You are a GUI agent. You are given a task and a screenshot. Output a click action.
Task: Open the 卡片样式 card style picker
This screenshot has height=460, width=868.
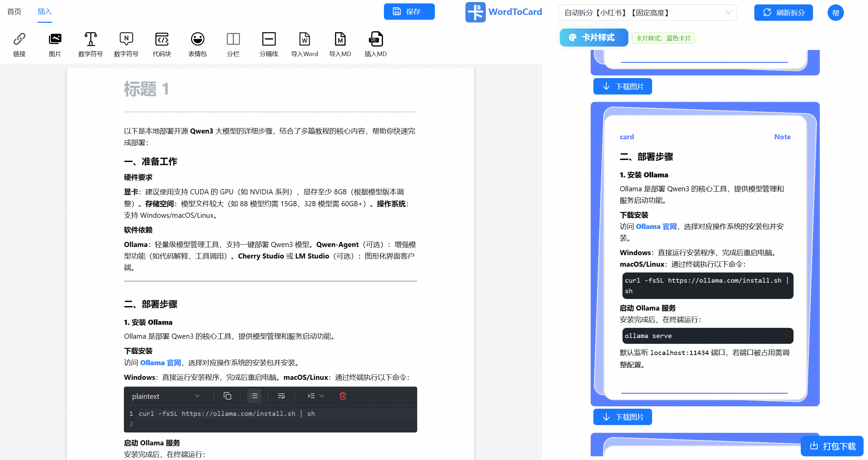click(593, 37)
